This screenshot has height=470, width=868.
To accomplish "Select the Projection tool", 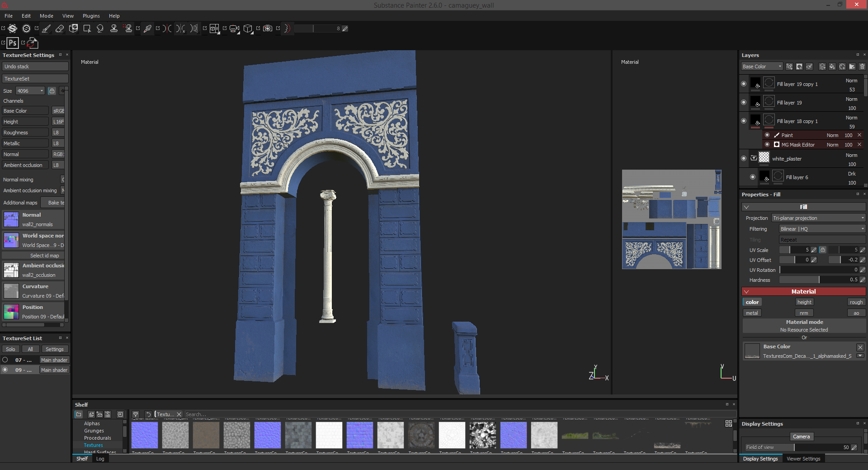I will 73,28.
